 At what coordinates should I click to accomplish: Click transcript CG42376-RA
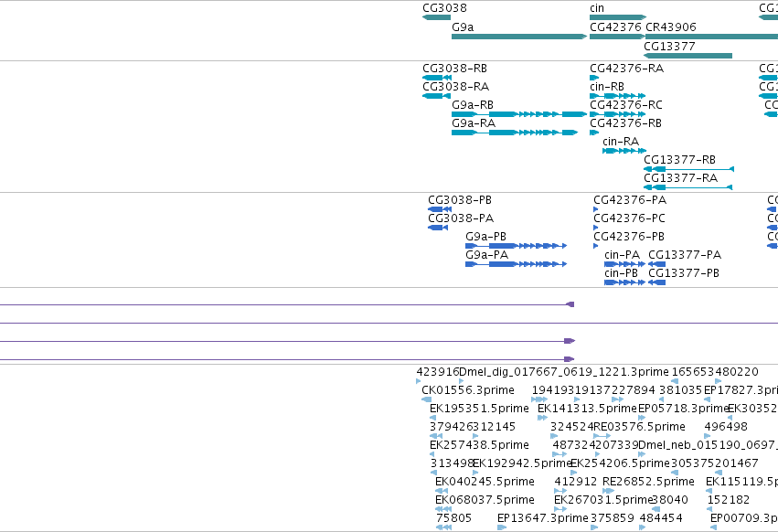(x=594, y=78)
